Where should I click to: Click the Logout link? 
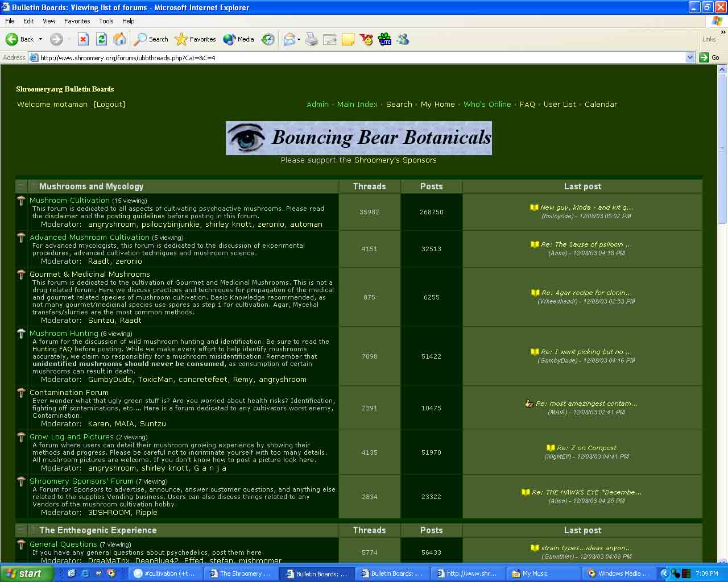pyautogui.click(x=109, y=105)
